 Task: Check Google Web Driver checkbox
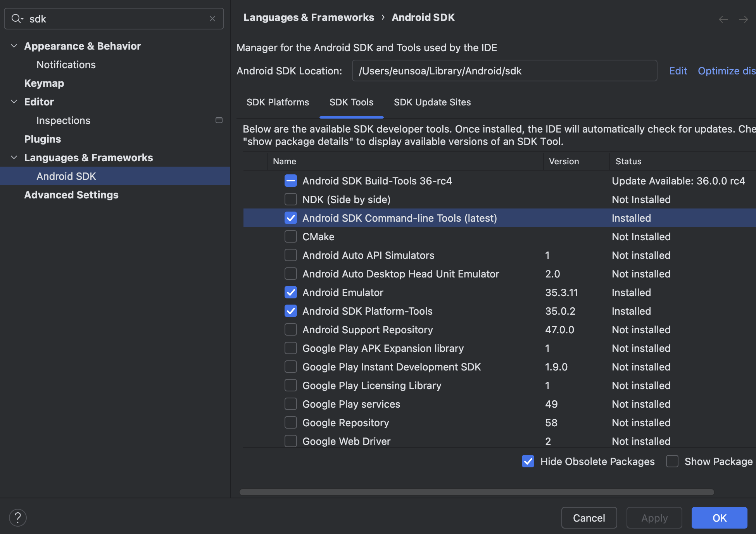(x=291, y=441)
